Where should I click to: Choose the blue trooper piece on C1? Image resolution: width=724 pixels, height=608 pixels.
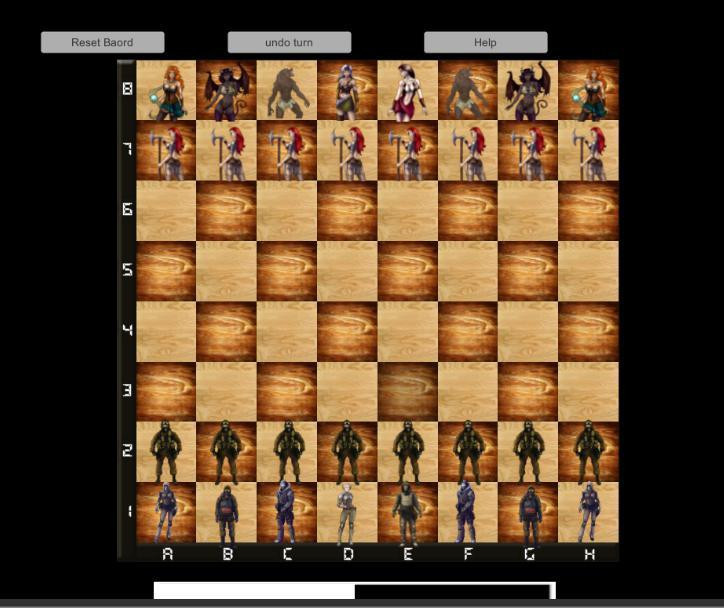point(287,512)
